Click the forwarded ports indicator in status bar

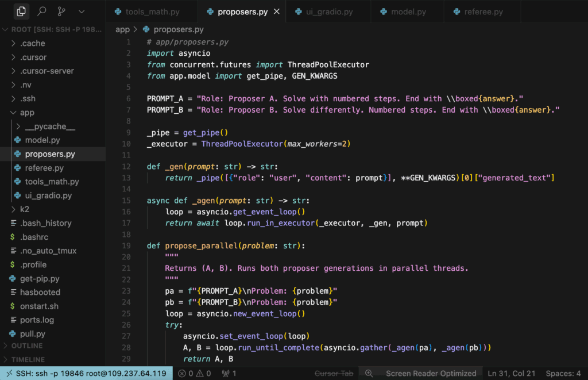point(229,373)
